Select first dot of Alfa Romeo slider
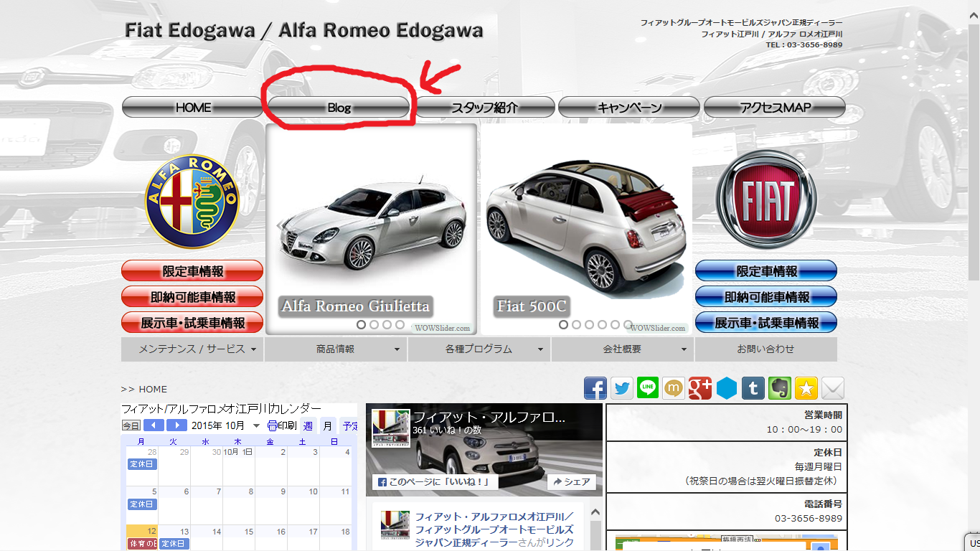The width and height of the screenshot is (980, 551). coord(362,325)
